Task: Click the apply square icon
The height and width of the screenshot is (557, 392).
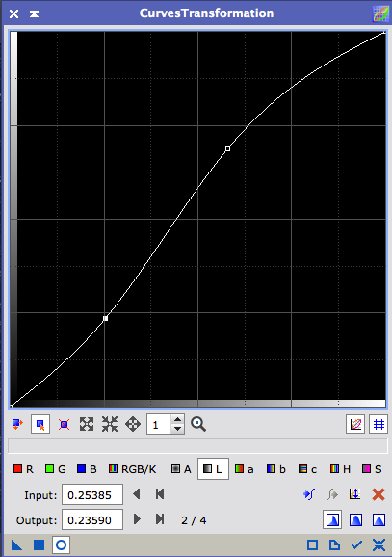Action: click(39, 544)
